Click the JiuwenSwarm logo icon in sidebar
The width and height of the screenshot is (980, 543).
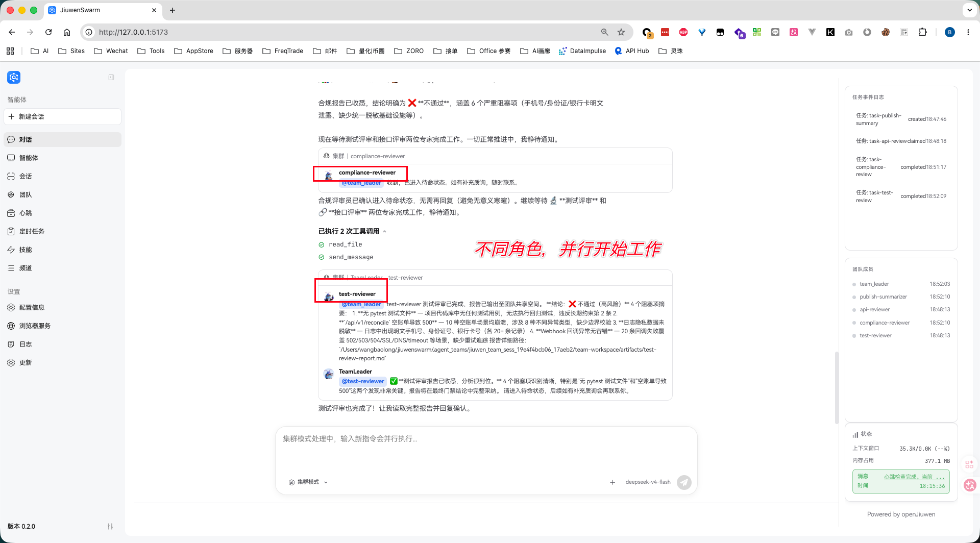tap(14, 77)
